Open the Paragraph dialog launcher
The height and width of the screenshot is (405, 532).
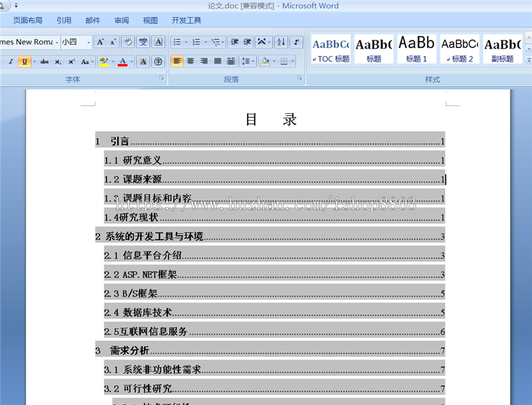click(300, 78)
